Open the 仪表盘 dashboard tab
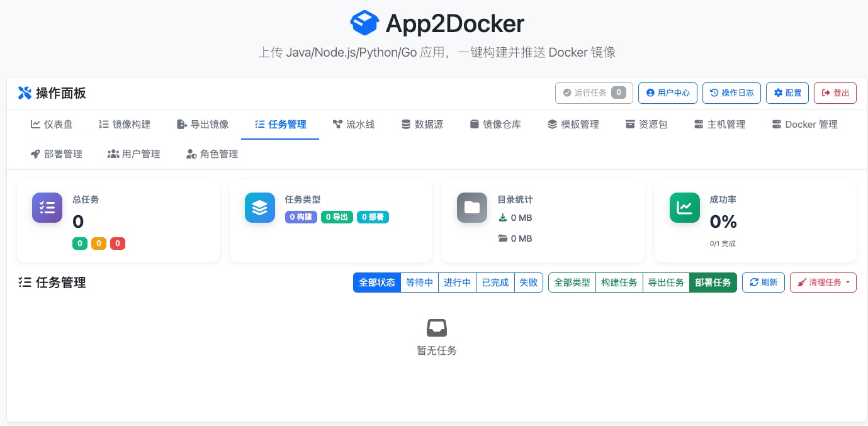The height and width of the screenshot is (426, 868). click(52, 125)
